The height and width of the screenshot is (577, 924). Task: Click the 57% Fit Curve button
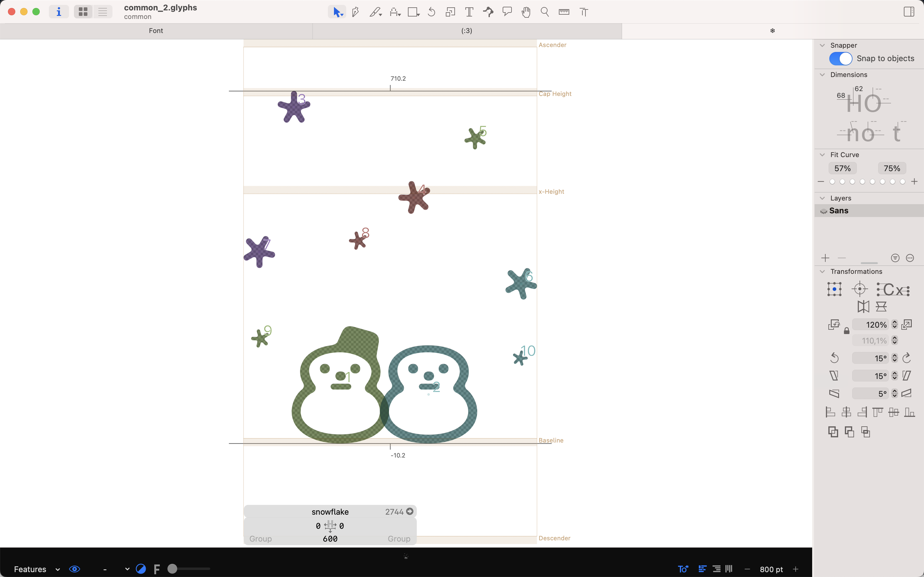pos(842,168)
